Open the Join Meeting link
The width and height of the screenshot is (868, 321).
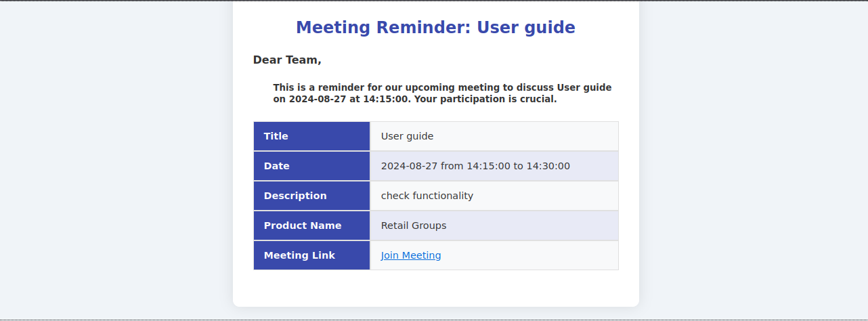(x=411, y=255)
